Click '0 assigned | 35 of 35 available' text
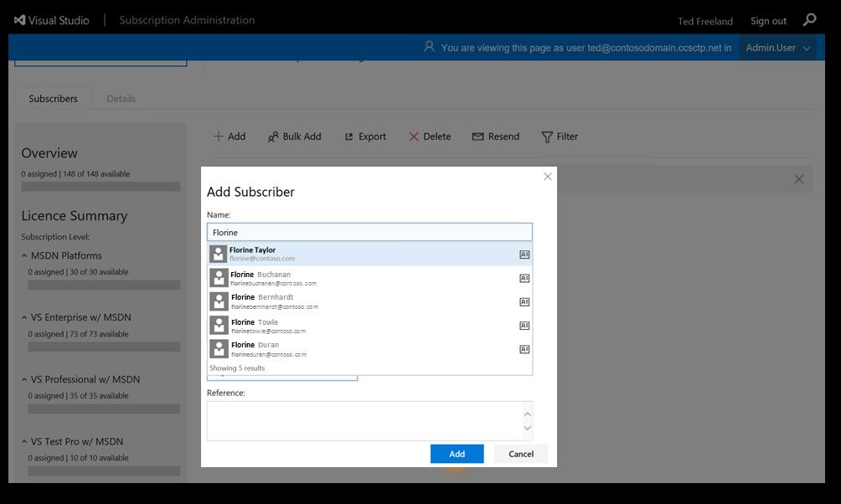 point(78,396)
